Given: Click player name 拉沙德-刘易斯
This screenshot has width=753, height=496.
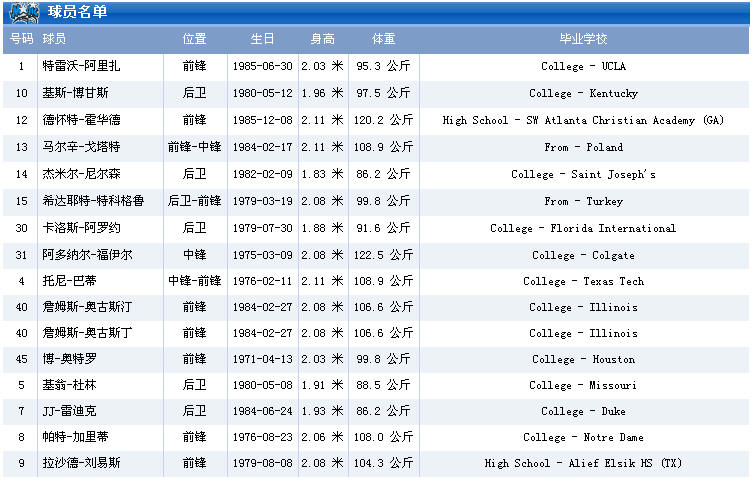Looking at the screenshot, I should [x=81, y=462].
